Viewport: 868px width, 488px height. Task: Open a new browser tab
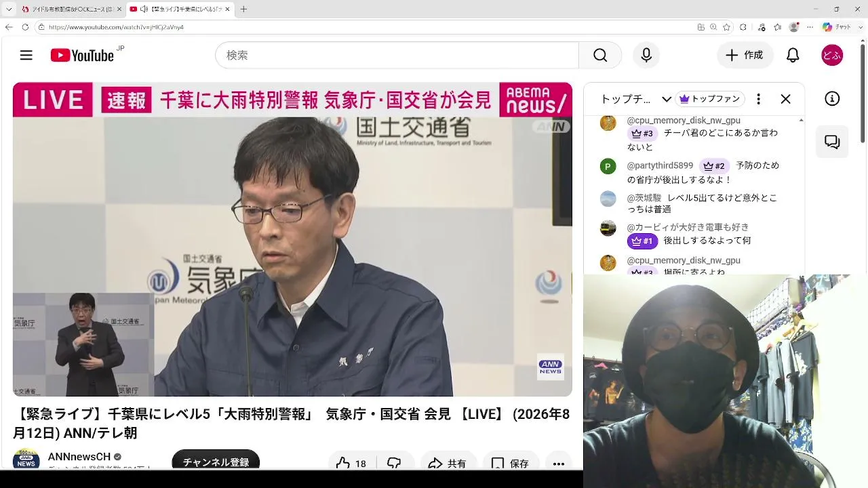[x=243, y=9]
